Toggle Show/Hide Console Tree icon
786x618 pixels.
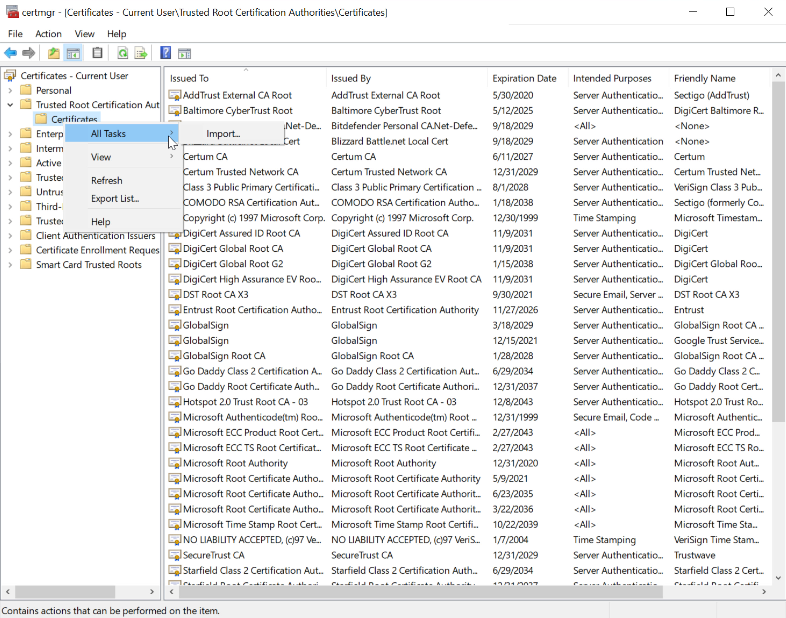click(73, 53)
